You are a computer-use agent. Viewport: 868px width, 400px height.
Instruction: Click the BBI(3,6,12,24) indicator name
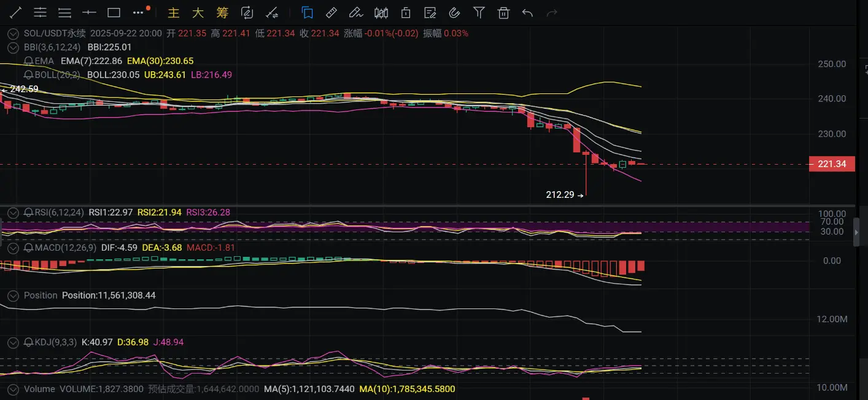point(52,47)
